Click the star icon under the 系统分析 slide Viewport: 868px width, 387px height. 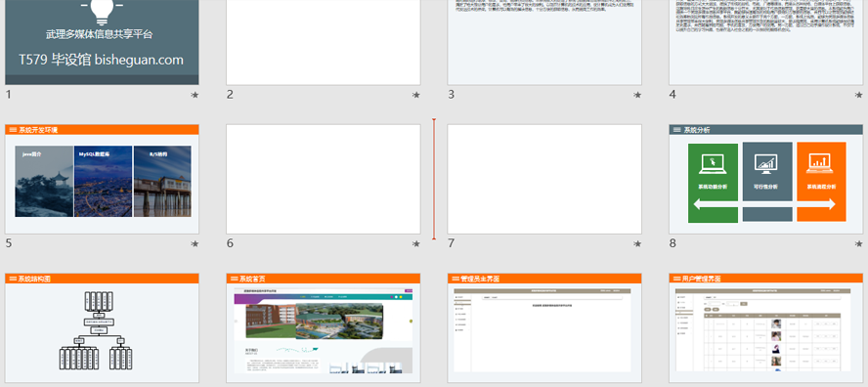point(858,243)
